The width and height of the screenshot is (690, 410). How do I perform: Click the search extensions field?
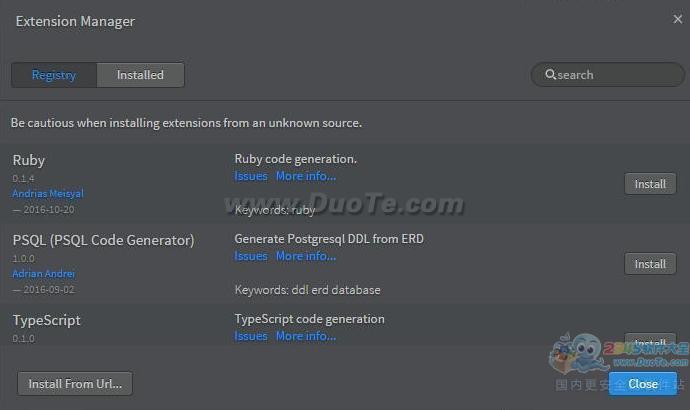click(608, 75)
